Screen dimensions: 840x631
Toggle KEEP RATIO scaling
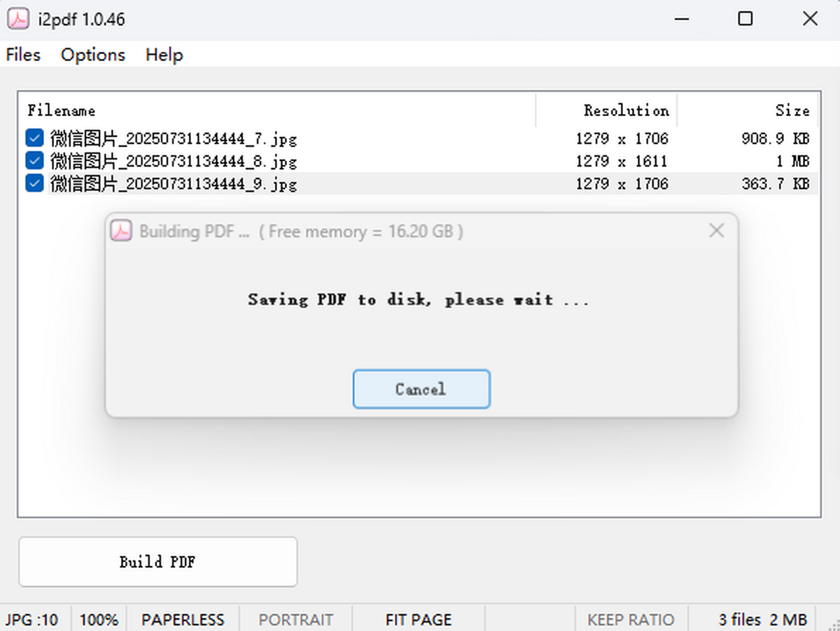(x=630, y=620)
